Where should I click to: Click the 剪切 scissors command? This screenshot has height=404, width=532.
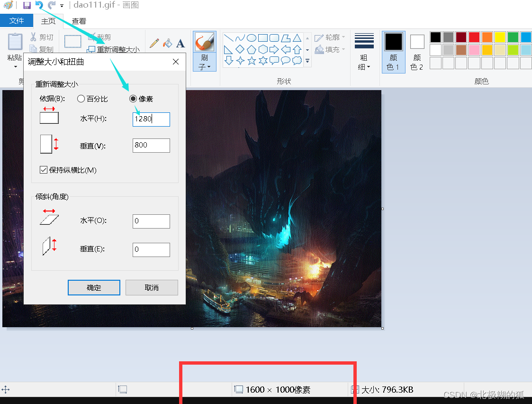pos(42,37)
